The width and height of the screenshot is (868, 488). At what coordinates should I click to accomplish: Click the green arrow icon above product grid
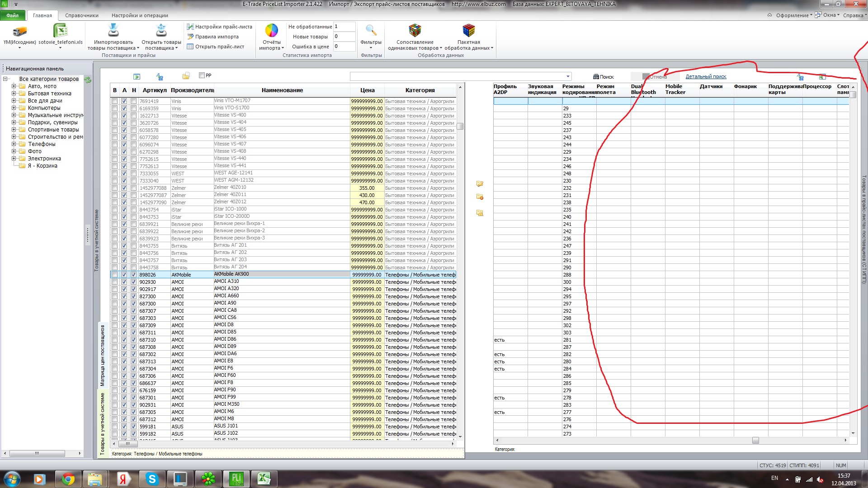[137, 77]
